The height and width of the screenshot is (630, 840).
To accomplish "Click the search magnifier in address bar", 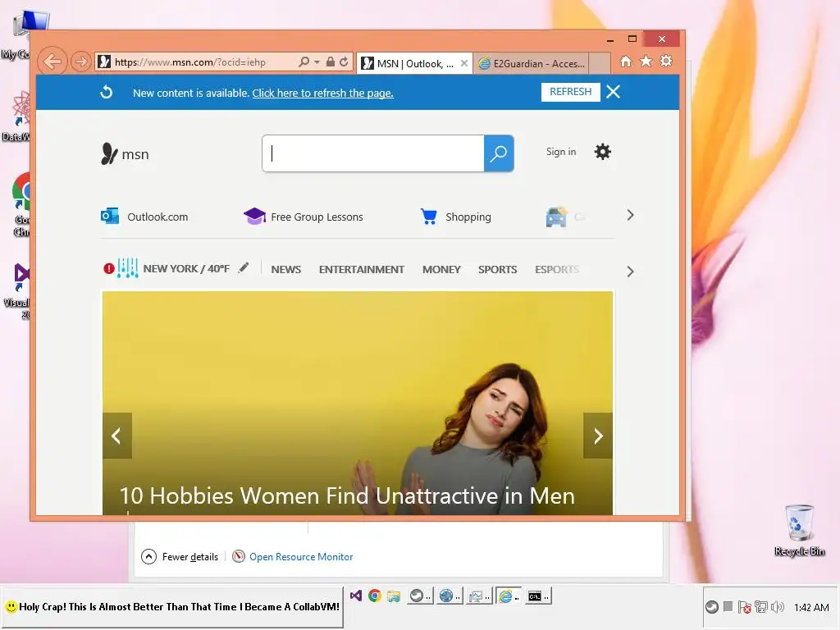I will 304,62.
